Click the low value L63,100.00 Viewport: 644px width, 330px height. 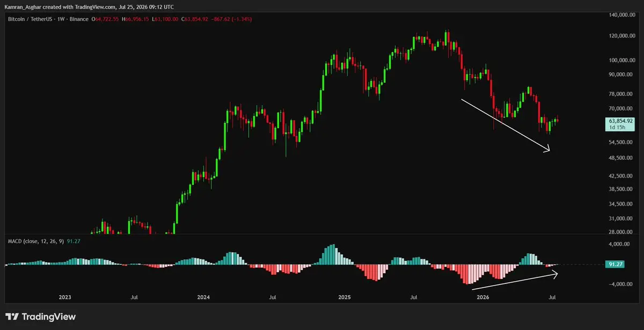click(166, 19)
